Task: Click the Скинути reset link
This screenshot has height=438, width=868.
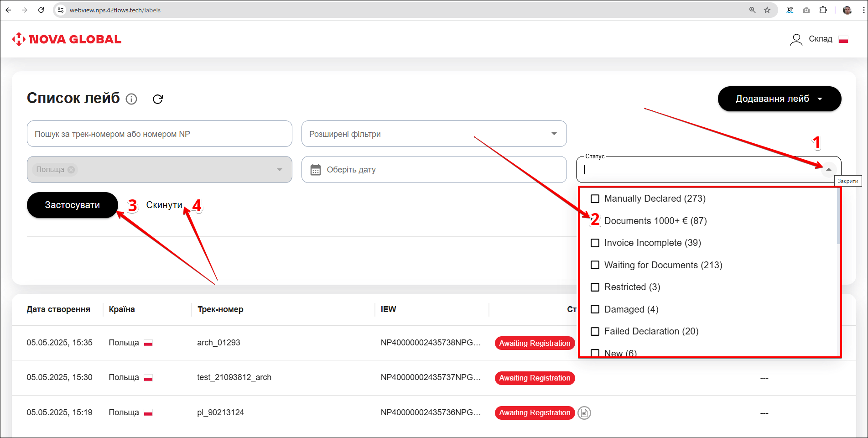Action: pyautogui.click(x=164, y=205)
